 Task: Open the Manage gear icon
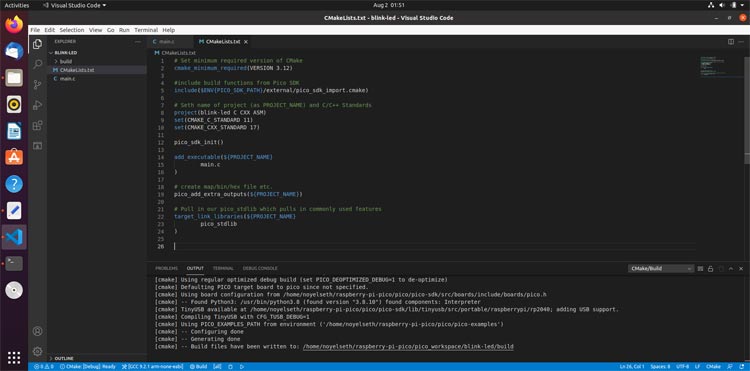pyautogui.click(x=37, y=351)
